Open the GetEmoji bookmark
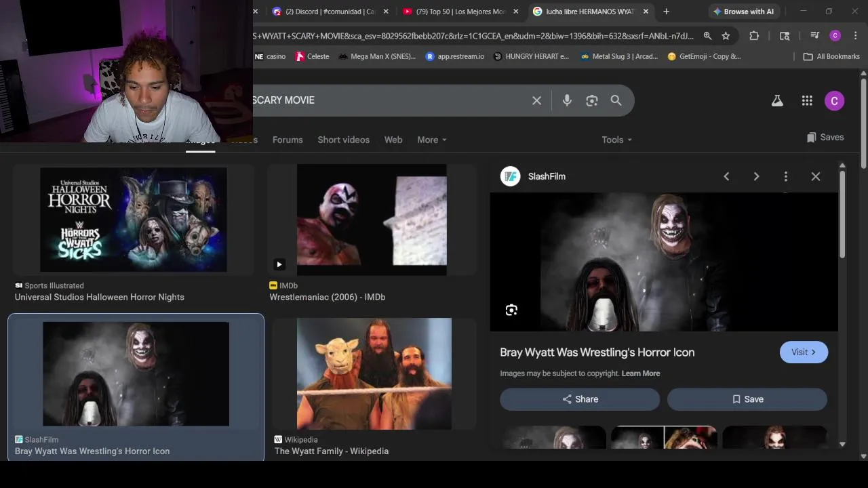The height and width of the screenshot is (488, 868). pyautogui.click(x=704, y=56)
